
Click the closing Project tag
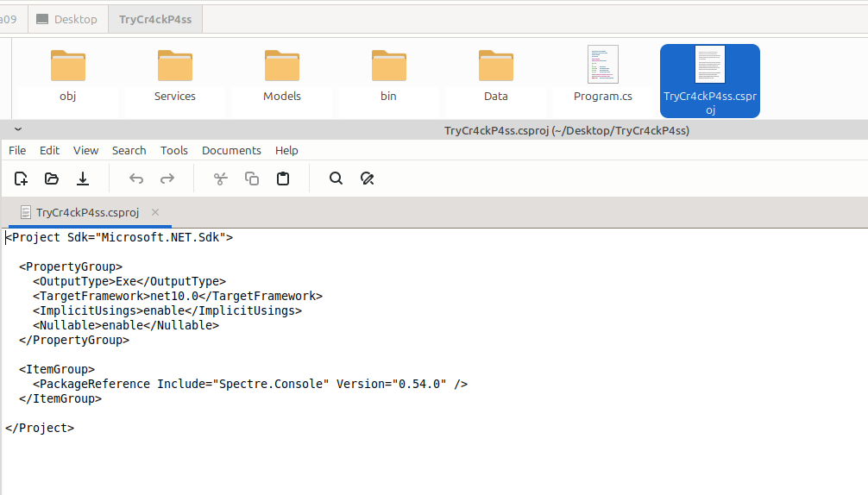(x=40, y=428)
